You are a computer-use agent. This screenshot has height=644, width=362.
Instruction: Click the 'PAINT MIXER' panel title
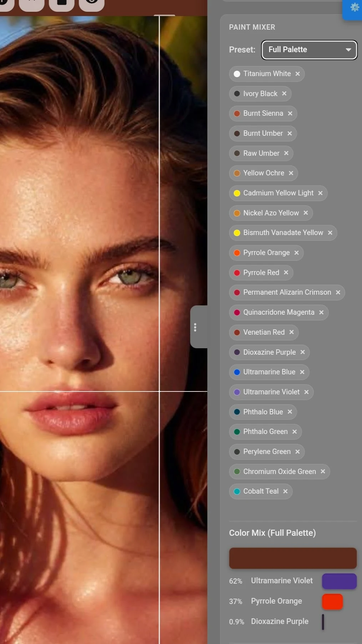click(x=252, y=27)
